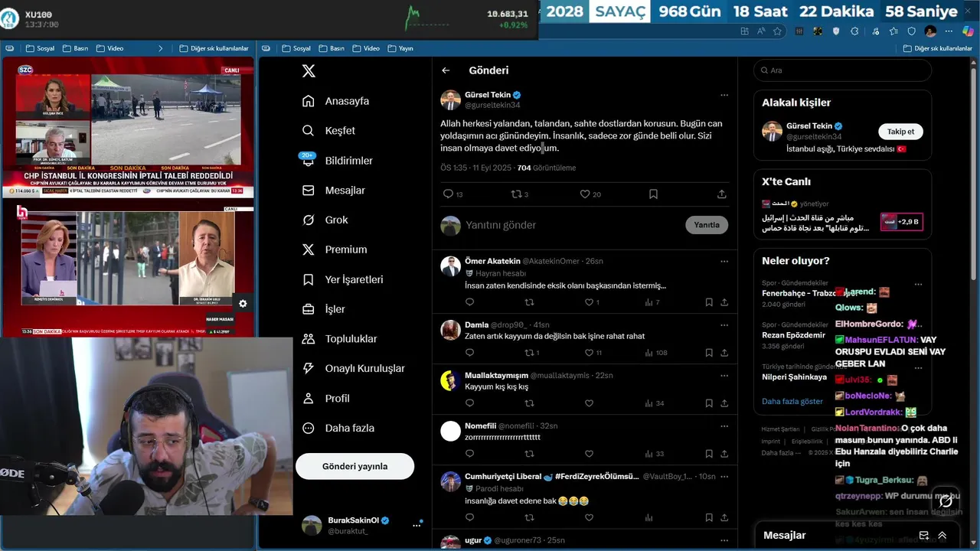980x551 pixels.
Task: Open Topluluklar communities
Action: click(340, 339)
